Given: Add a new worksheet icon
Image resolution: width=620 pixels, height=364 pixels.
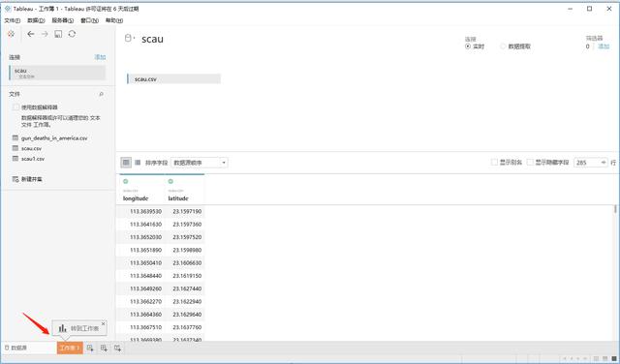Looking at the screenshot, I should pyautogui.click(x=90, y=348).
